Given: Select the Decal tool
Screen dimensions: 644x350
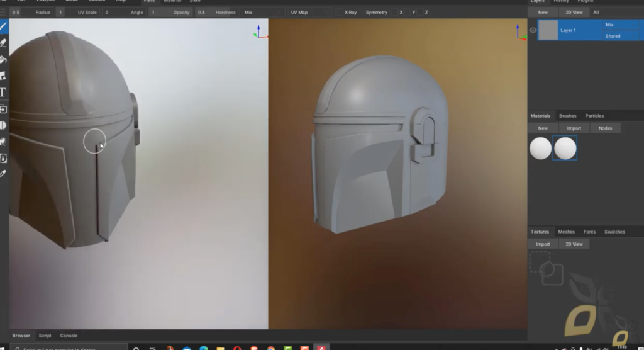Looking at the screenshot, I should click(3, 76).
